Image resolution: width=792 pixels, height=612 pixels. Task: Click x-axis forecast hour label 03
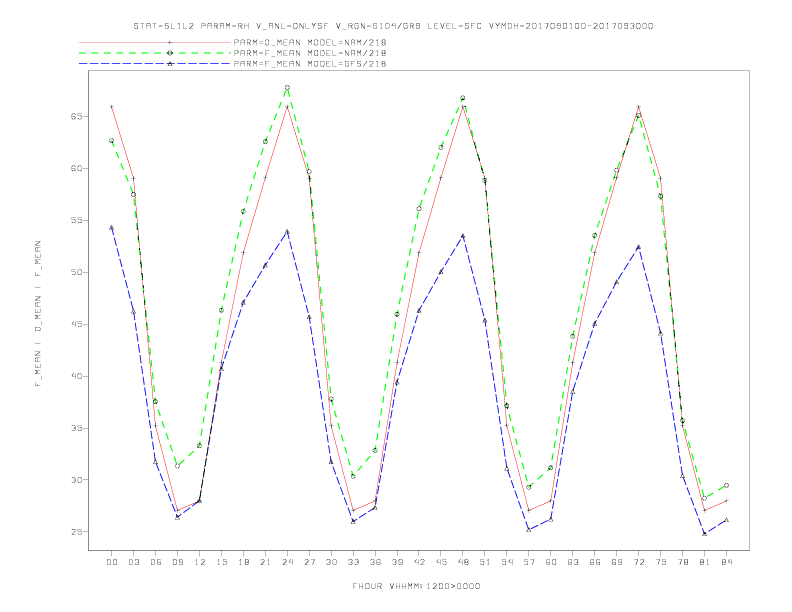[x=133, y=562]
